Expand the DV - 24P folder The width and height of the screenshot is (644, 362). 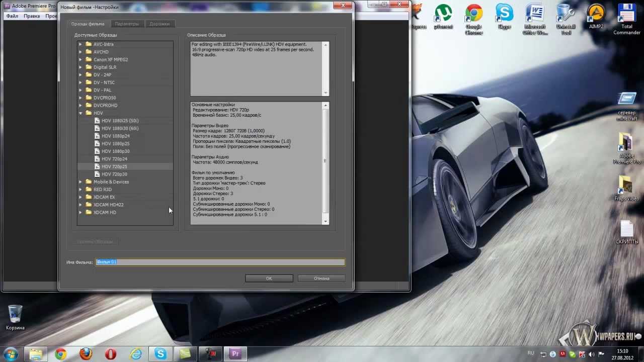pos(80,75)
